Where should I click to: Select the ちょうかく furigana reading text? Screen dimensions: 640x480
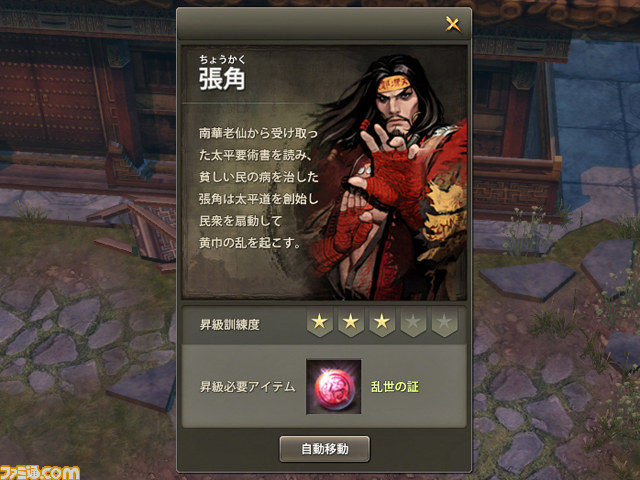(x=222, y=60)
